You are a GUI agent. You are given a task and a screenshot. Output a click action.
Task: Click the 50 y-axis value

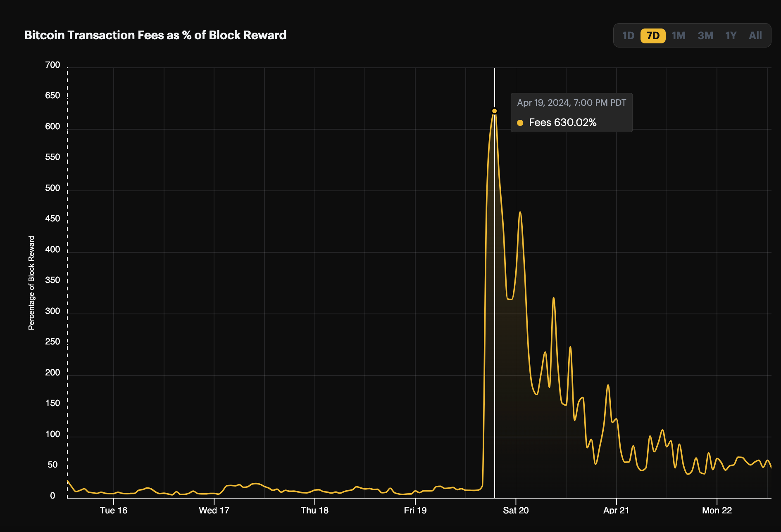[52, 465]
